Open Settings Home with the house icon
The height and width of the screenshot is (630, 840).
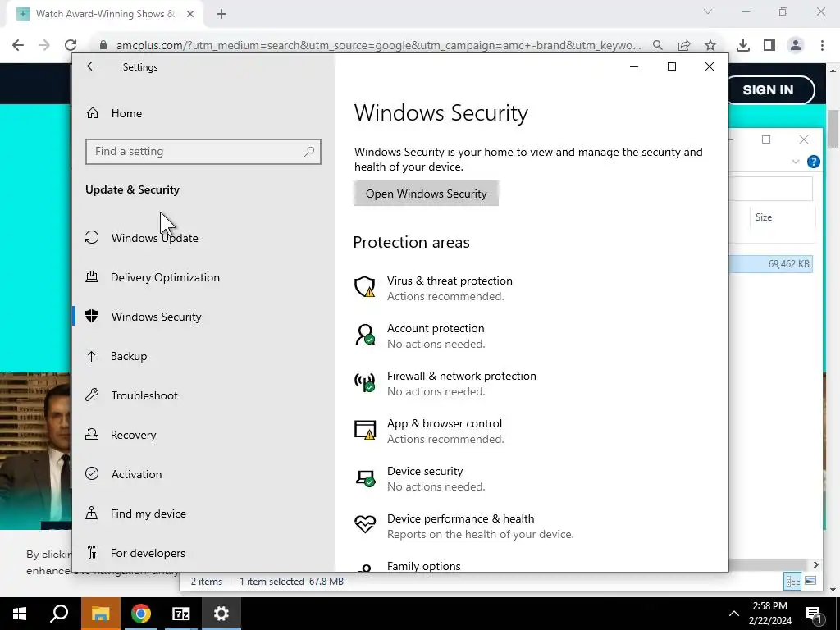(93, 113)
